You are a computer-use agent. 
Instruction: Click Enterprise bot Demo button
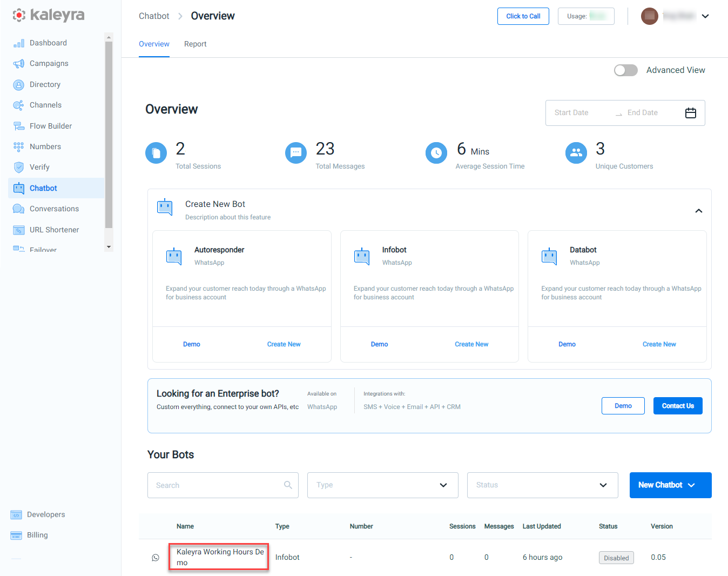623,406
